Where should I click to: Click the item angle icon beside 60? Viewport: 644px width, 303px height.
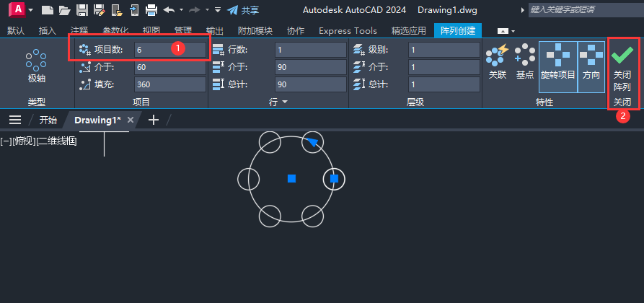pyautogui.click(x=84, y=67)
